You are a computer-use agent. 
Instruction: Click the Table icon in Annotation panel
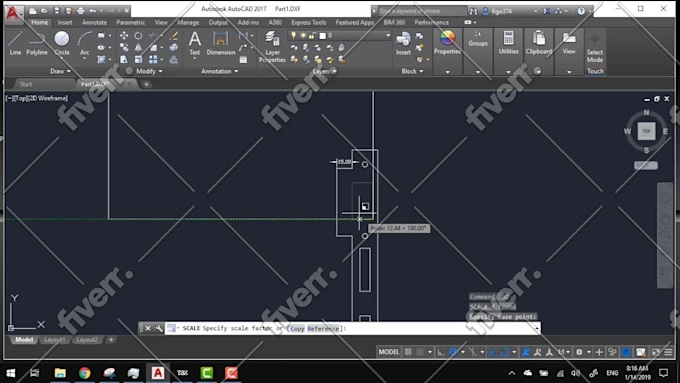(243, 60)
